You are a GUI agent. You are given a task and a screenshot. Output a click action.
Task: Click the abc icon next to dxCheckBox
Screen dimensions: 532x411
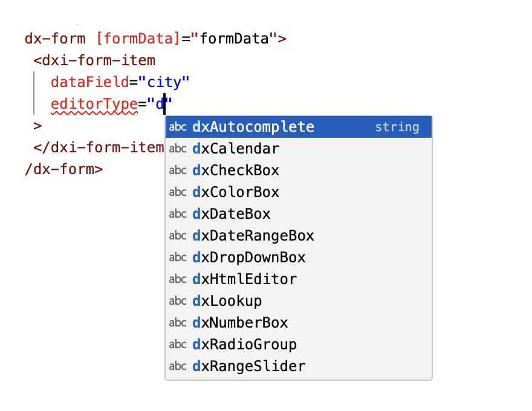point(178,170)
